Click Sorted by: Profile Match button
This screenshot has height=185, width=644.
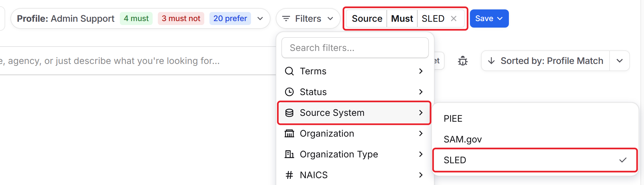tap(546, 61)
